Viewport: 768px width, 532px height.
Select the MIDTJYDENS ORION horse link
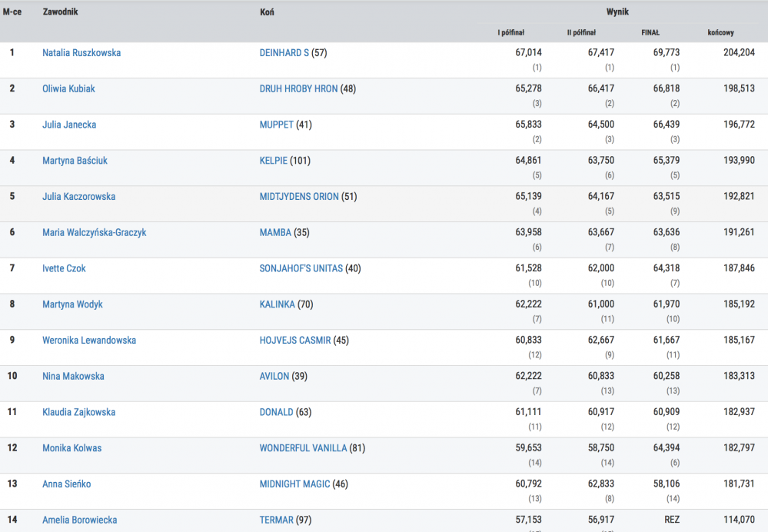tap(298, 197)
